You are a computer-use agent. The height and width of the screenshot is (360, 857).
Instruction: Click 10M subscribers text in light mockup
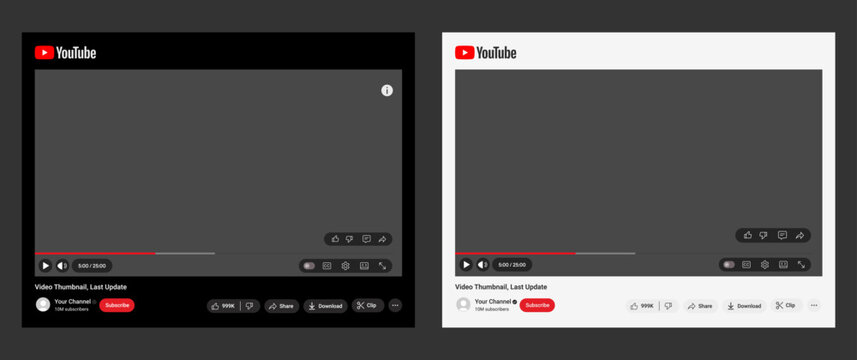click(491, 309)
